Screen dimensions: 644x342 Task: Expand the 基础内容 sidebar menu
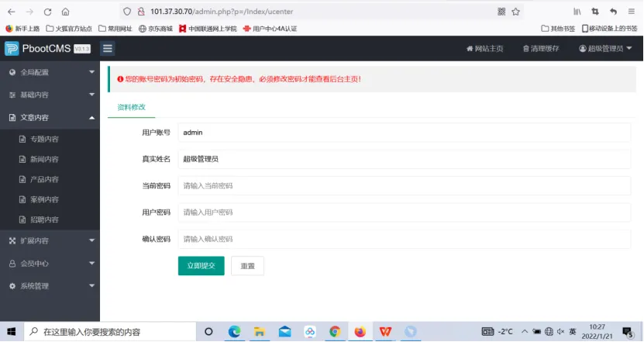[50, 95]
